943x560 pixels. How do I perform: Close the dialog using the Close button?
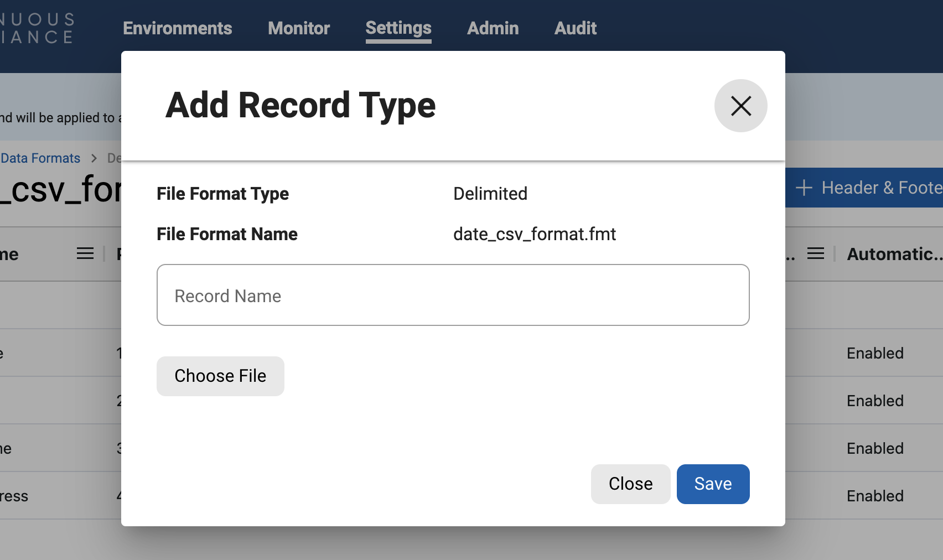pos(630,484)
